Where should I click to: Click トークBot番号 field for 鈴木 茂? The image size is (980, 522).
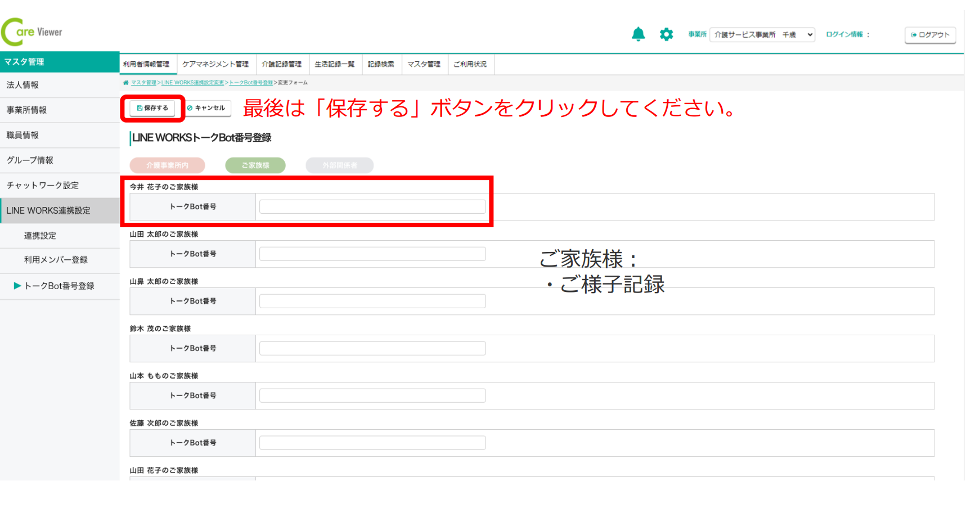click(x=372, y=348)
